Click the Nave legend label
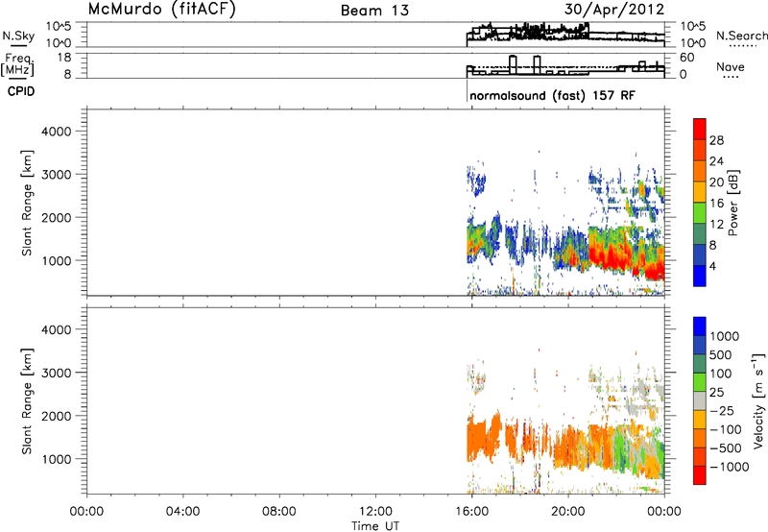Viewport: 768px width, 532px height. pyautogui.click(x=731, y=66)
